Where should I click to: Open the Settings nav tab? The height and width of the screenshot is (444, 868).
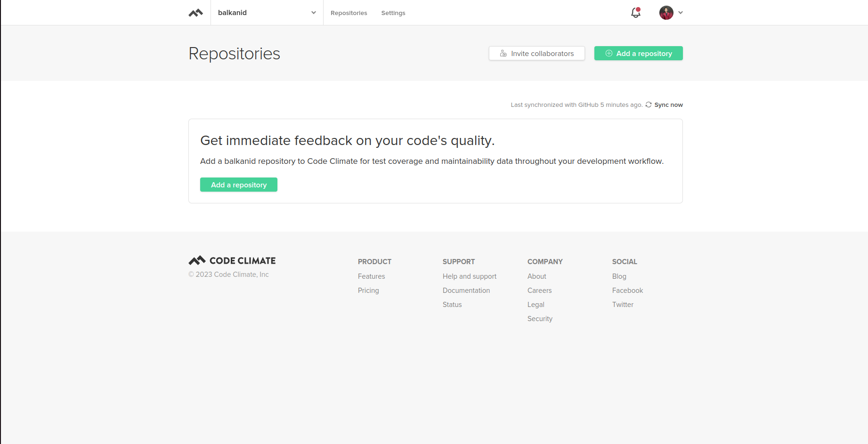[x=393, y=13]
